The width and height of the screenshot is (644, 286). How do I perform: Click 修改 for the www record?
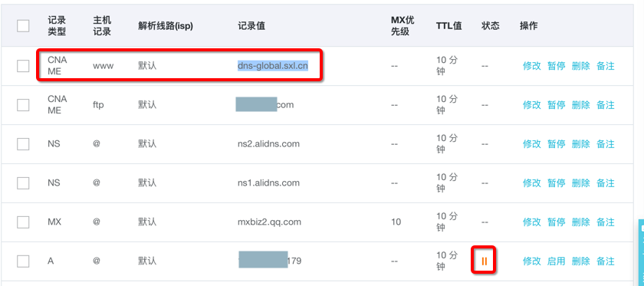[x=532, y=66]
